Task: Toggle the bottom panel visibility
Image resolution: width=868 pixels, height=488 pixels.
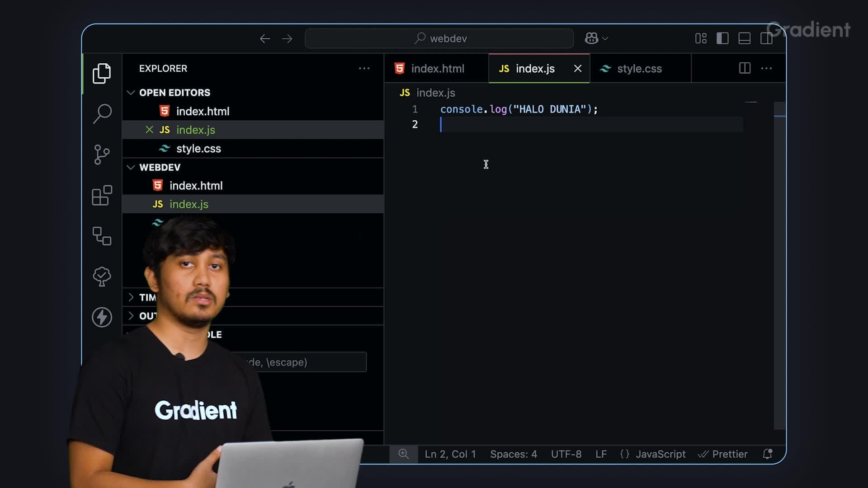Action: 744,38
